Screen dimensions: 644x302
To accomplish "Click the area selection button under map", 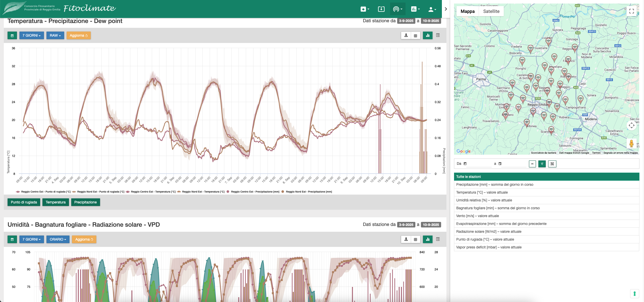I will (x=552, y=164).
